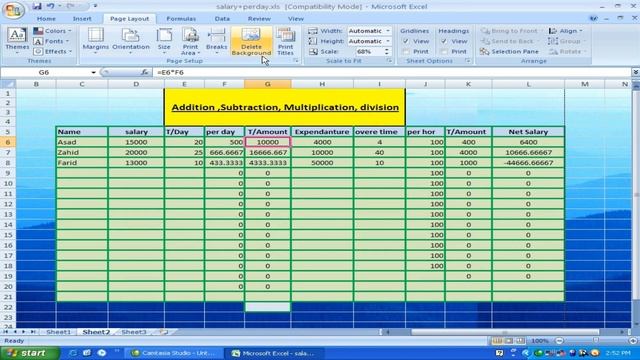Save the workbook from the quick access toolbar
This screenshot has width=640, height=360.
pos(37,6)
